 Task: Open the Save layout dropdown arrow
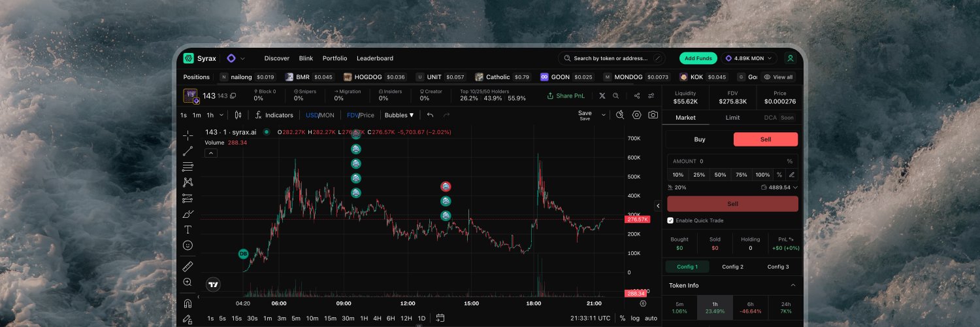(603, 115)
